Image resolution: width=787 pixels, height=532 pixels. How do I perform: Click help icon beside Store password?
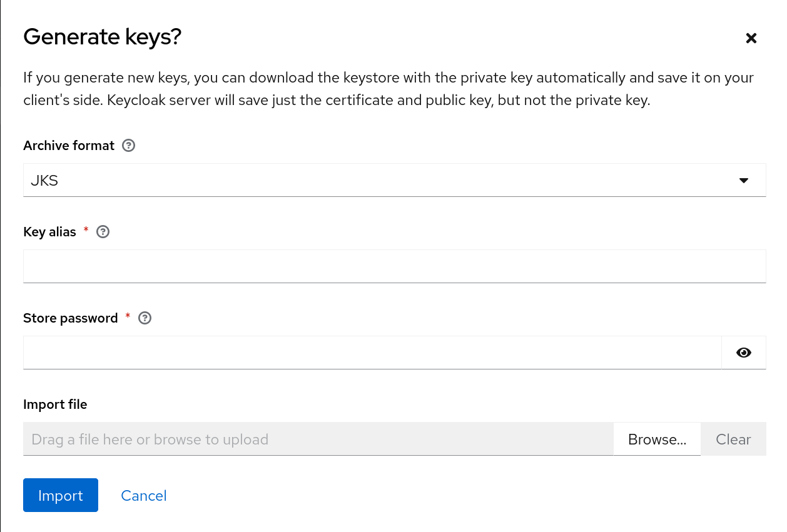pos(145,318)
